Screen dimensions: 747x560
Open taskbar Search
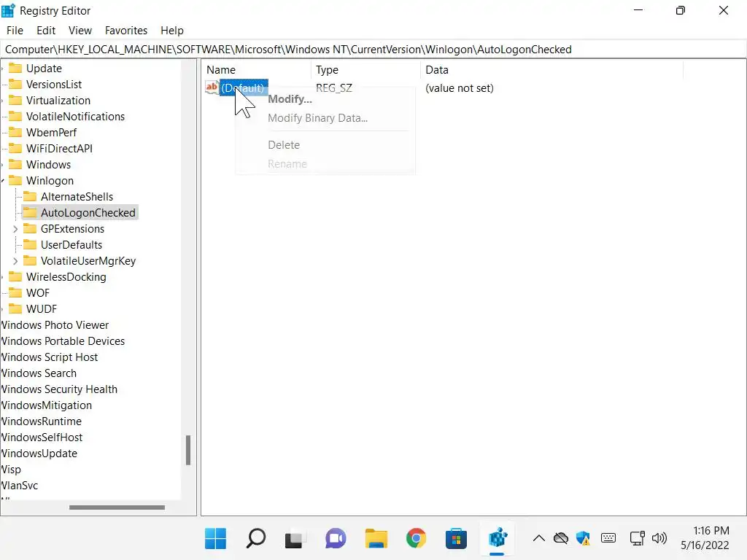256,539
